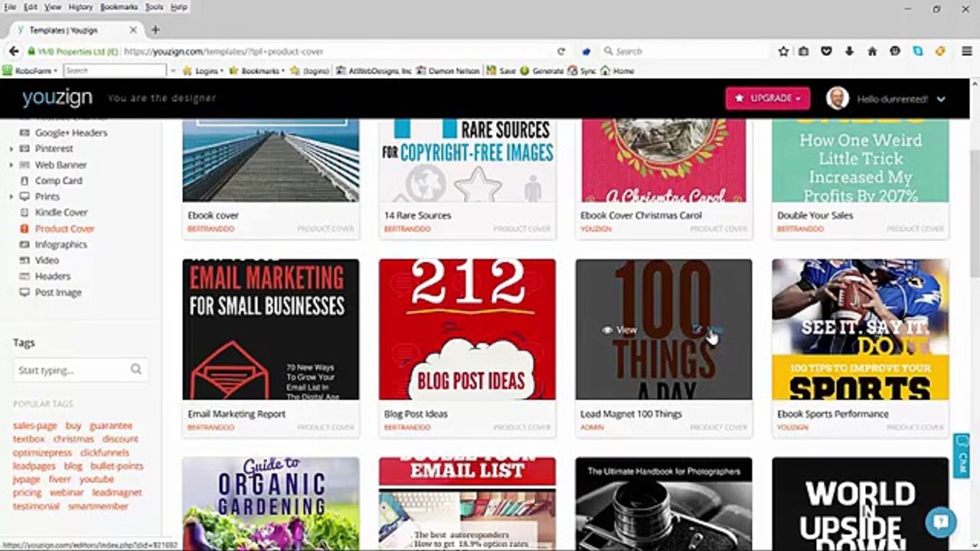Click the URL address bar
Screen dimensions: 980x551
click(x=337, y=51)
